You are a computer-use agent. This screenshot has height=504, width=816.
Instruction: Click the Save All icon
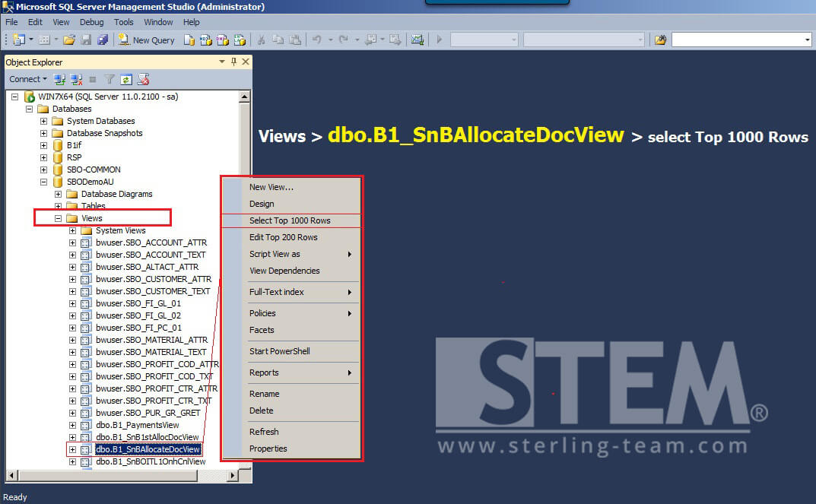click(103, 40)
